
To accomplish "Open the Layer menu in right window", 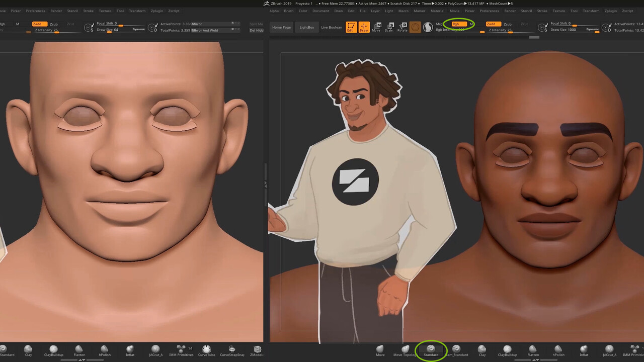I will pos(375,11).
